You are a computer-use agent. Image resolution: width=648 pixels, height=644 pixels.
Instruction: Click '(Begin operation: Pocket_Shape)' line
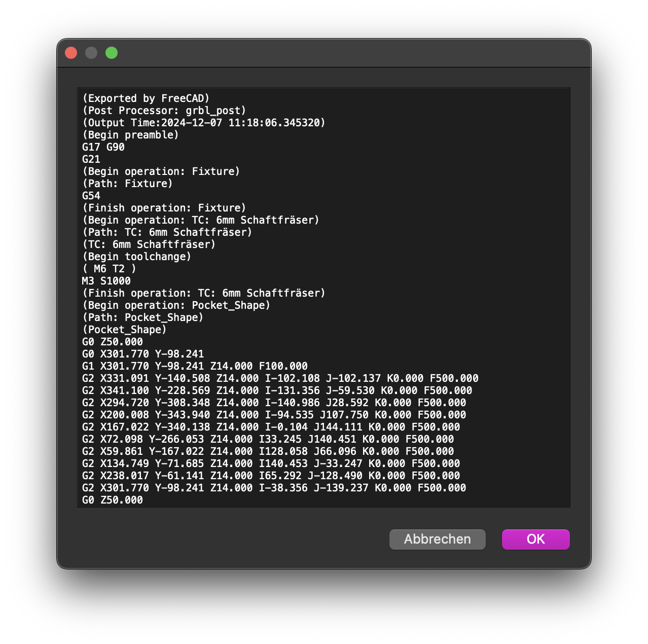tap(176, 305)
